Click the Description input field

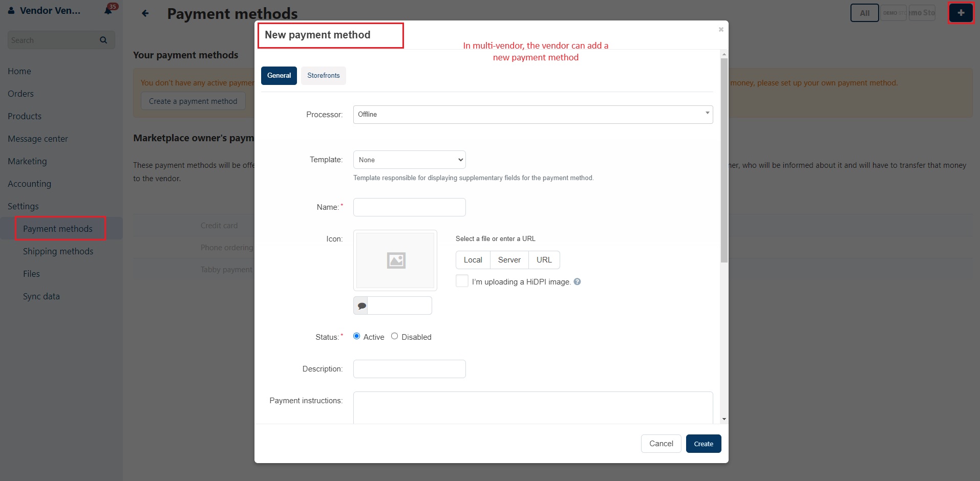410,369
